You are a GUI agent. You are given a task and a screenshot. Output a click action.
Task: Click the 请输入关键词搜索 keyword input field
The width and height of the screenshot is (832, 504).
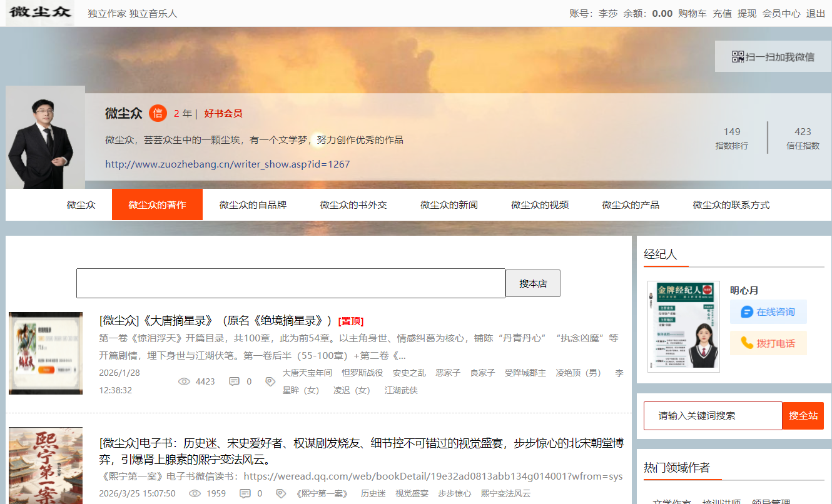(713, 415)
